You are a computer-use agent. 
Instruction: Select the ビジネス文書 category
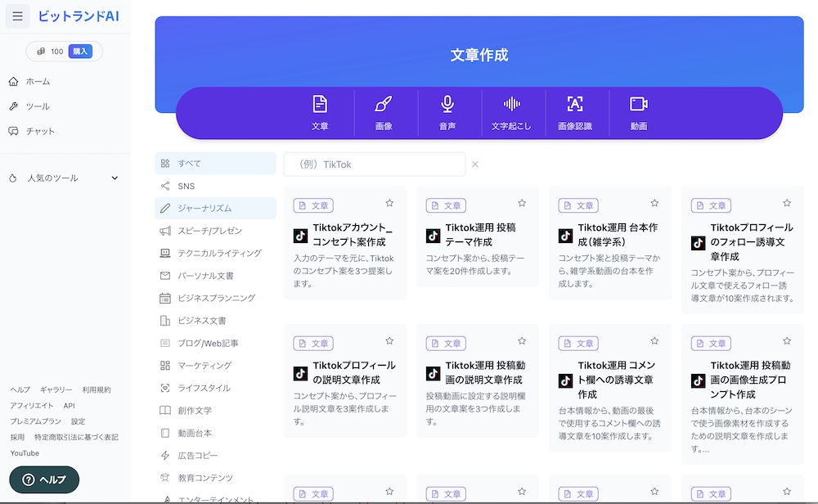215,321
